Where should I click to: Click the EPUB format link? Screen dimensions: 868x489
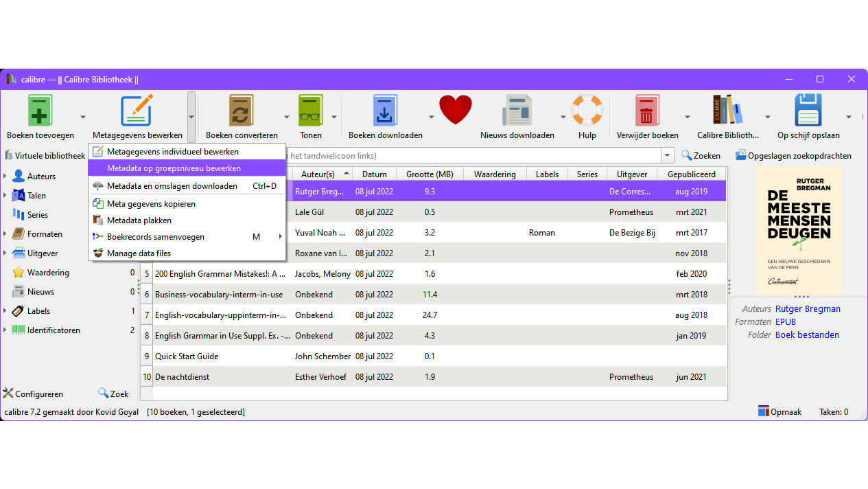(786, 322)
